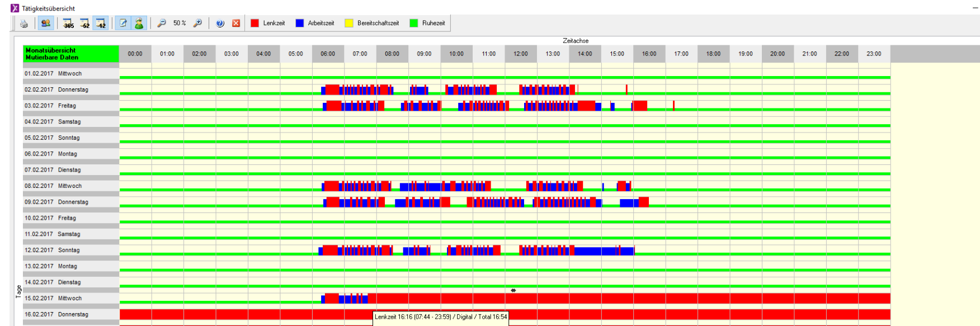Click the blue Arbeitszeit legend swatch
Screen dimensions: 980x326
300,23
